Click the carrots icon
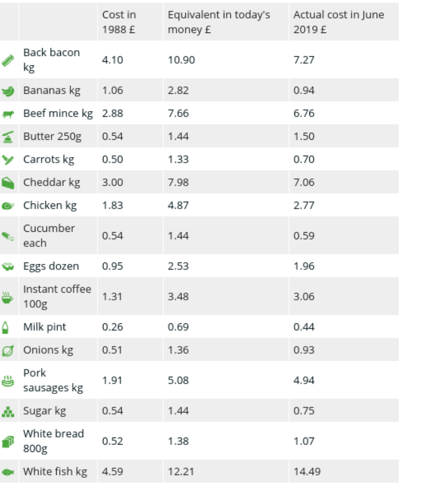This screenshot has height=504, width=431. coord(8,160)
